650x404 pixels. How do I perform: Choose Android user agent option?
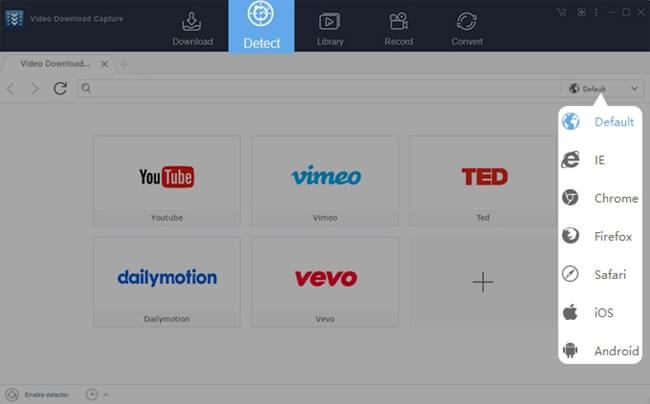pyautogui.click(x=600, y=351)
